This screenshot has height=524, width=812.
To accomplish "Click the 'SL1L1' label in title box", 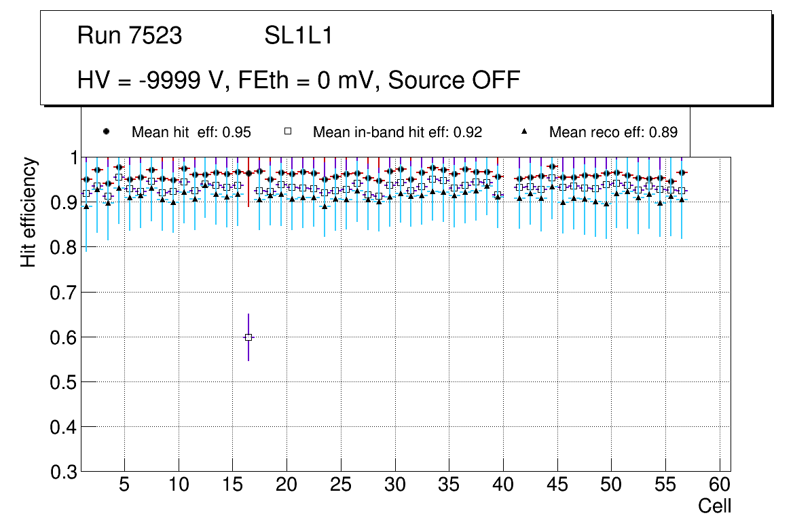I will click(x=298, y=36).
